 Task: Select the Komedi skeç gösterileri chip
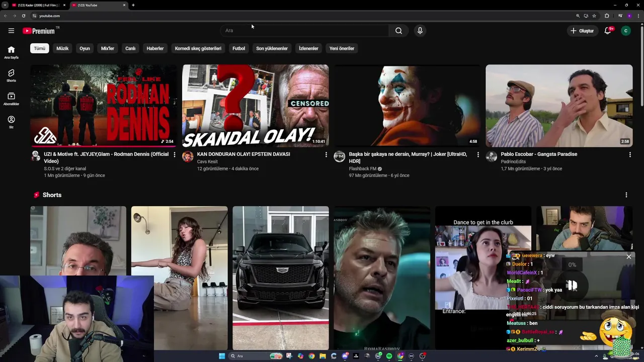pyautogui.click(x=198, y=48)
